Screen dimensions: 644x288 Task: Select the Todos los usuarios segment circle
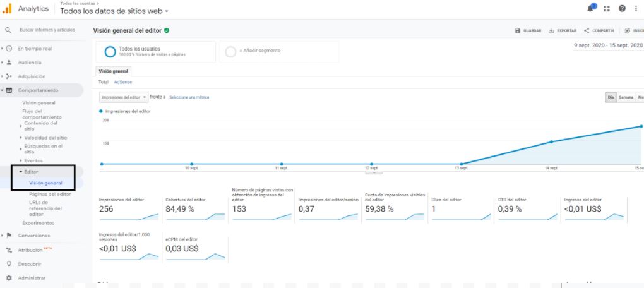(x=110, y=51)
